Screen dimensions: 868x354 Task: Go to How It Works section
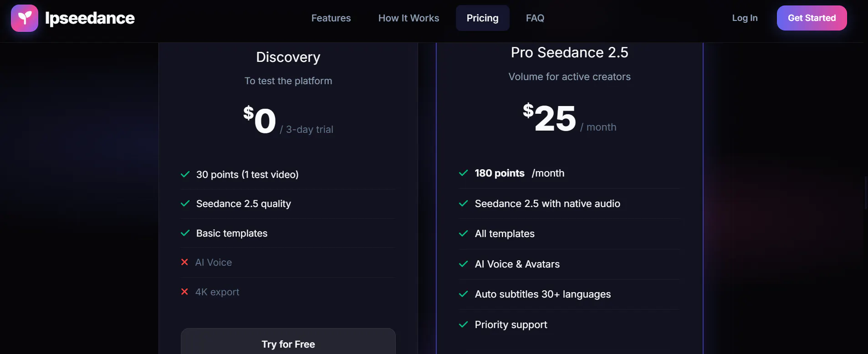(x=408, y=18)
